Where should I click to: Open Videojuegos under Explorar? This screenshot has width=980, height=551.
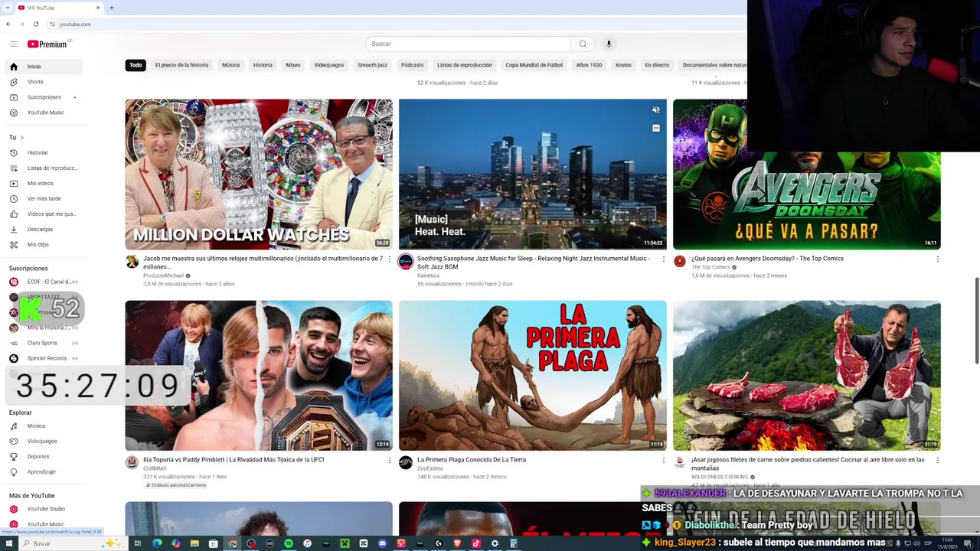[43, 441]
